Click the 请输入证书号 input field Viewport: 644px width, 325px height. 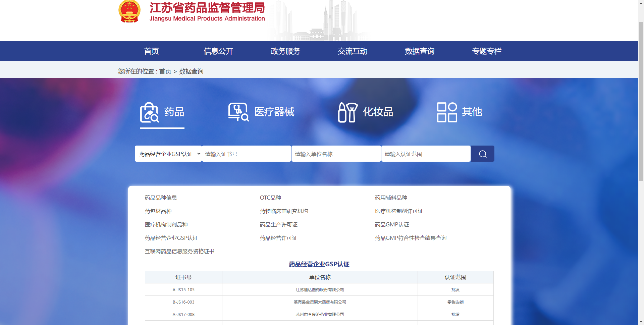[x=247, y=154]
